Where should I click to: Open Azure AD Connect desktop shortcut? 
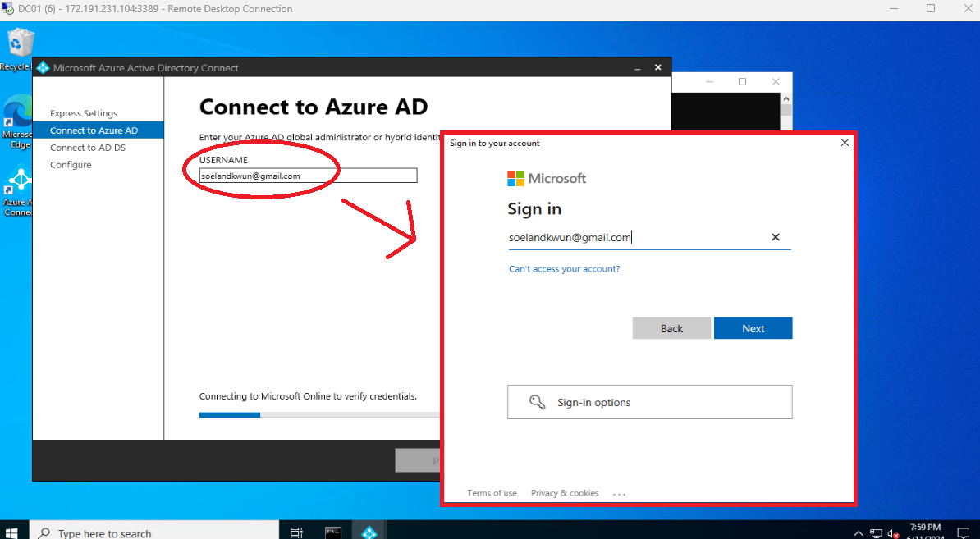point(17,190)
